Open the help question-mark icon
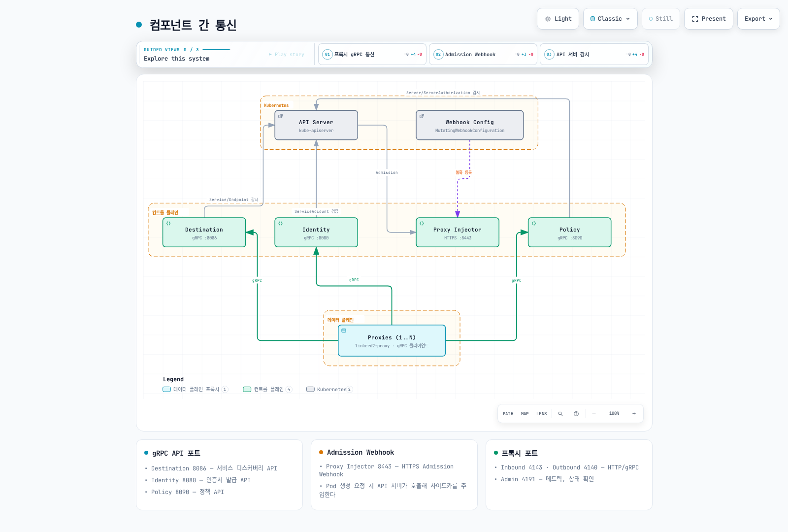Viewport: 788px width, 532px height. [x=576, y=414]
